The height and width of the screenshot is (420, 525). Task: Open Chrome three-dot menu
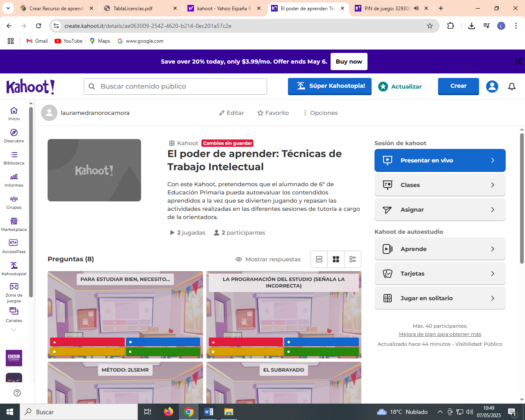516,26
